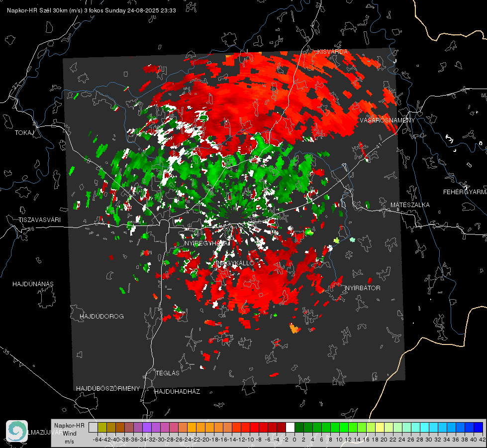Click the TOKAJ town label
487x448 pixels.
pyautogui.click(x=24, y=133)
